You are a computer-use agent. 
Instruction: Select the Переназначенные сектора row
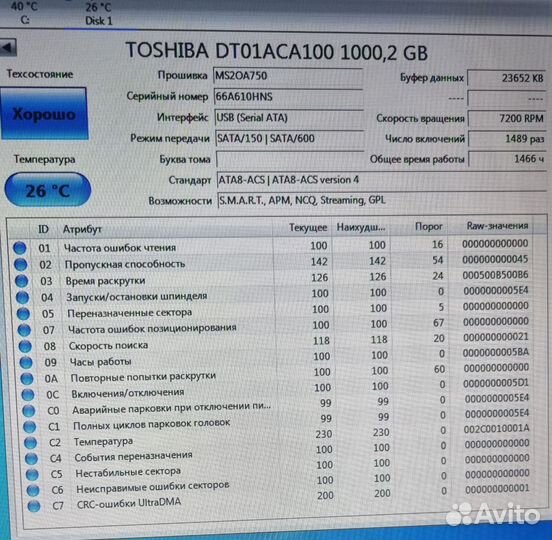pyautogui.click(x=274, y=311)
